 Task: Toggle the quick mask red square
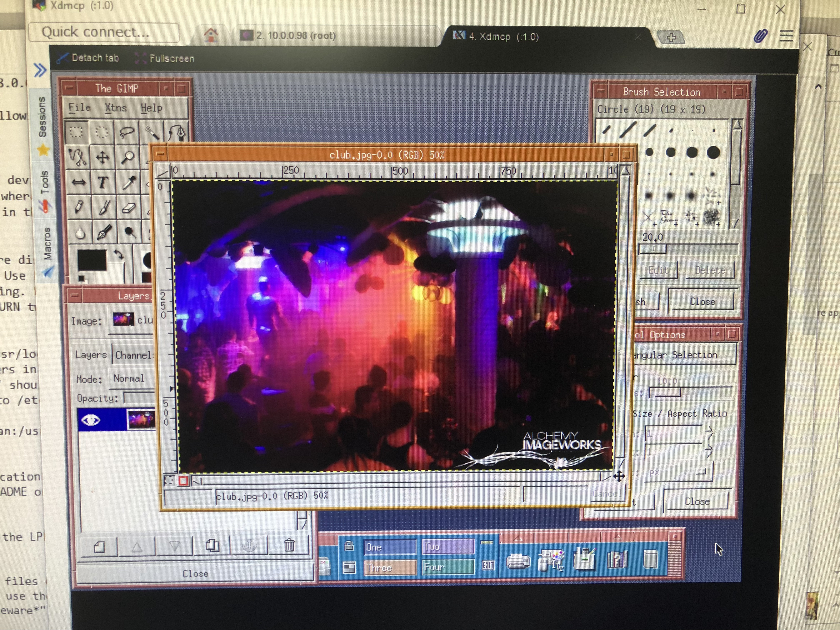(183, 481)
